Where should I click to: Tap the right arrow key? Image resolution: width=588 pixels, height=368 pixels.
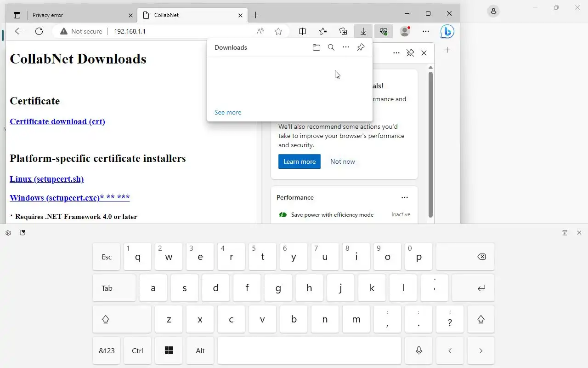481,351
